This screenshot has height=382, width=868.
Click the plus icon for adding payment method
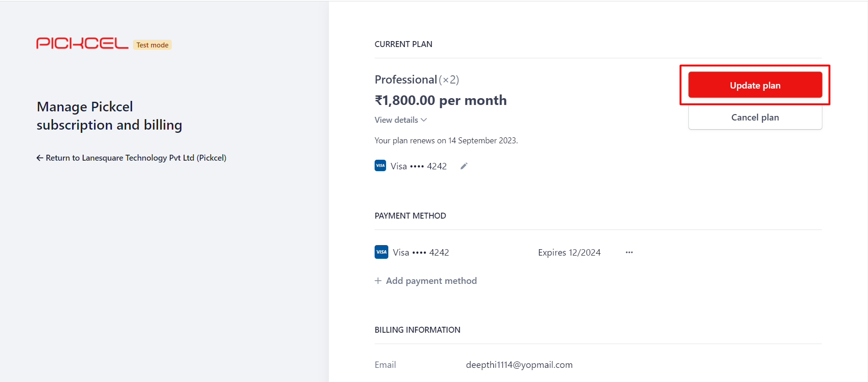point(378,281)
